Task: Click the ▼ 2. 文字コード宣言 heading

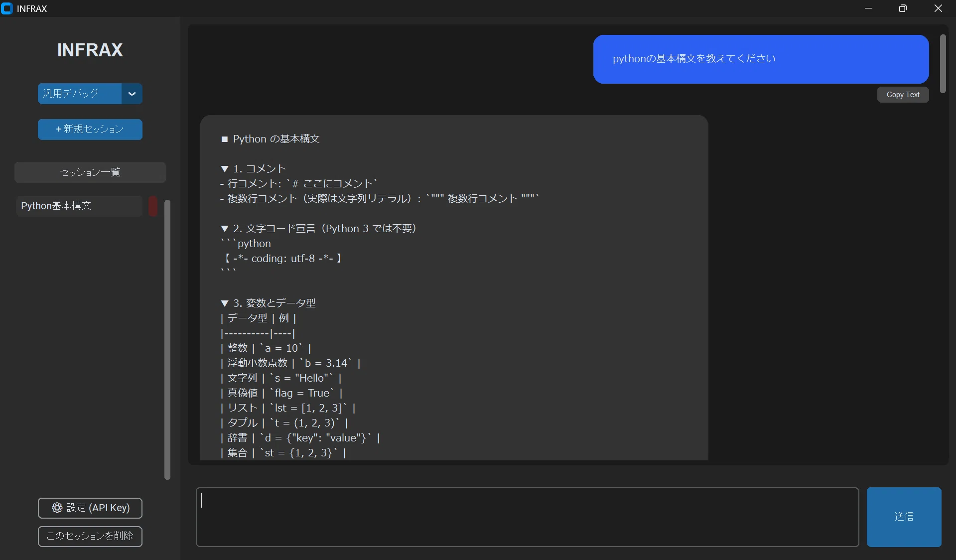Action: pos(318,229)
